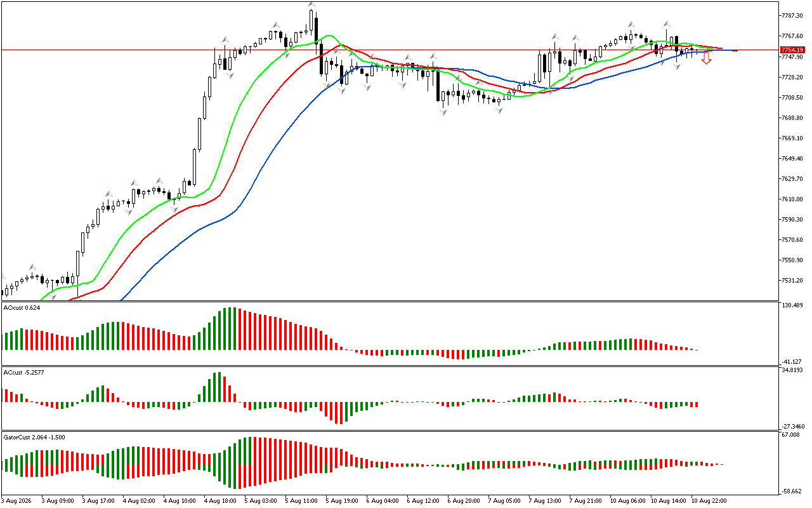Click the 7688.80 price level
The image size is (812, 508).
coord(791,117)
